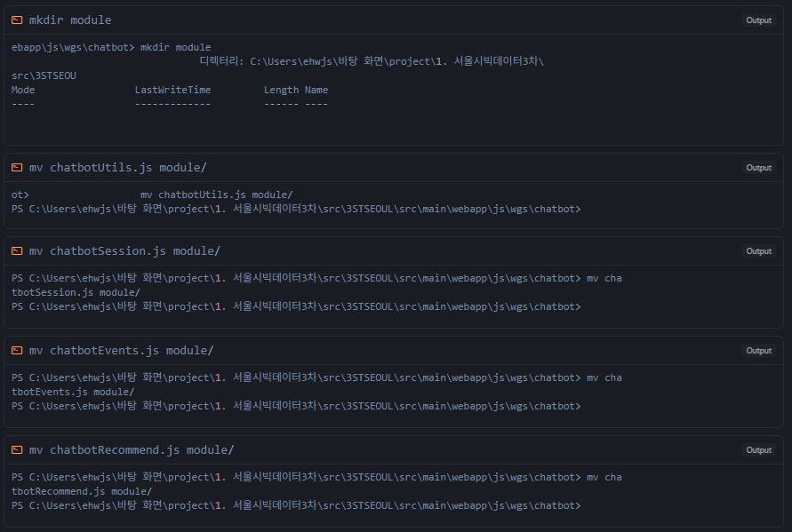Screen dimensions: 792x532
Task: Click the terminal icon beside mv chatbotSession.js
Action: click(x=17, y=250)
